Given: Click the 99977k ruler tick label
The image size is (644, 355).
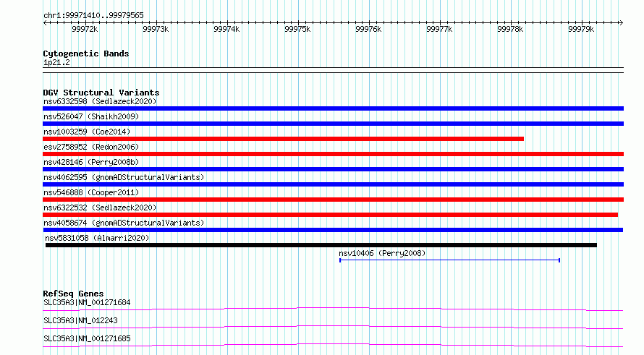Looking at the screenshot, I should pos(439,29).
